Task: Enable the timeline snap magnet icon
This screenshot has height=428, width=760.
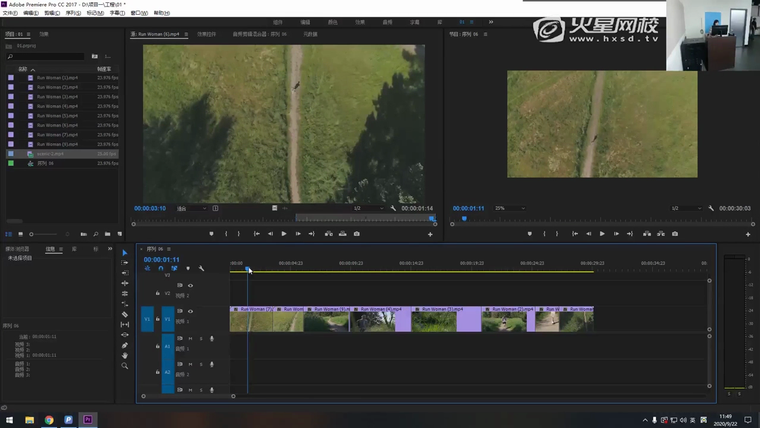Action: pyautogui.click(x=160, y=268)
